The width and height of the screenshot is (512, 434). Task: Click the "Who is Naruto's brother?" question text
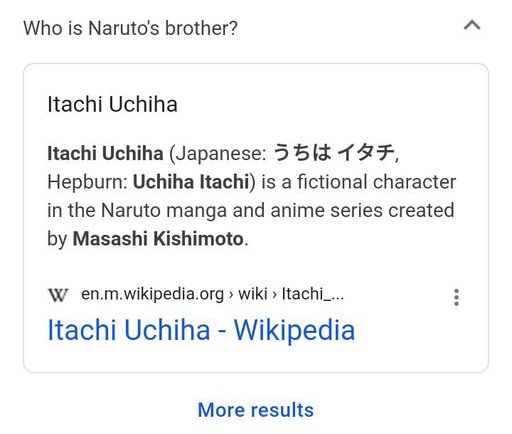(131, 28)
